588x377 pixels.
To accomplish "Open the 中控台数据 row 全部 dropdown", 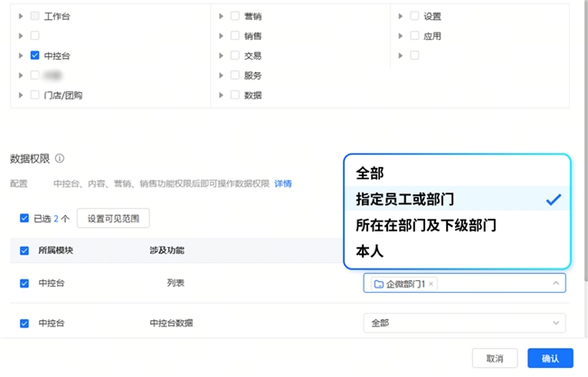I will pos(464,323).
